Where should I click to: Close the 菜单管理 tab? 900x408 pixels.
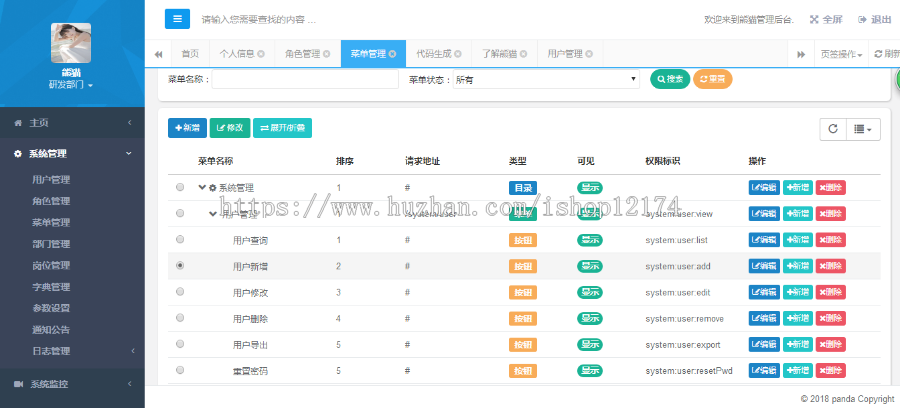(392, 54)
